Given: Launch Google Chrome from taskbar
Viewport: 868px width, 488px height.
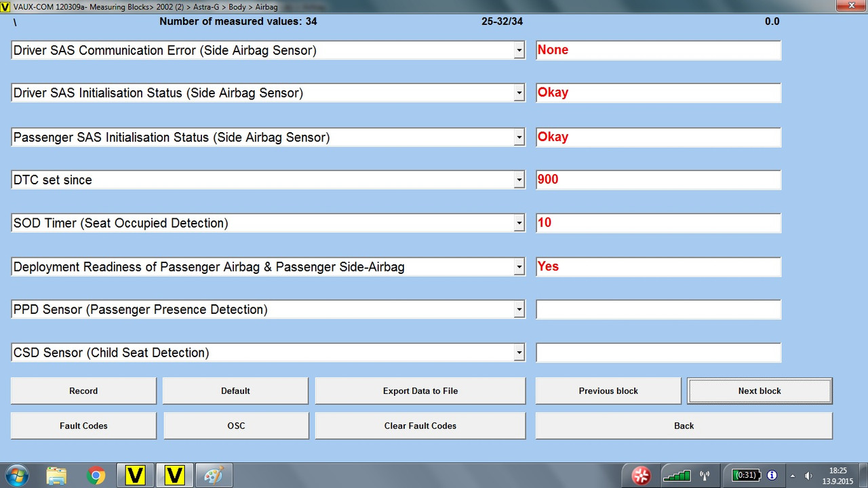Looking at the screenshot, I should [x=96, y=476].
